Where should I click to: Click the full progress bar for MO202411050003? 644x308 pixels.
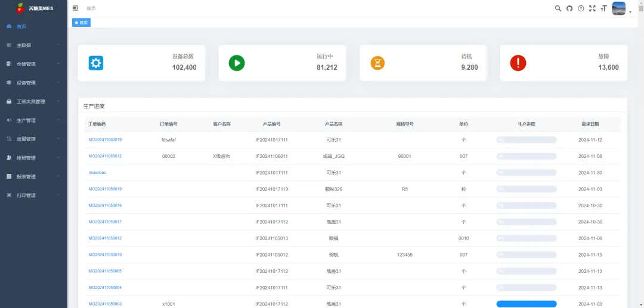[526, 304]
